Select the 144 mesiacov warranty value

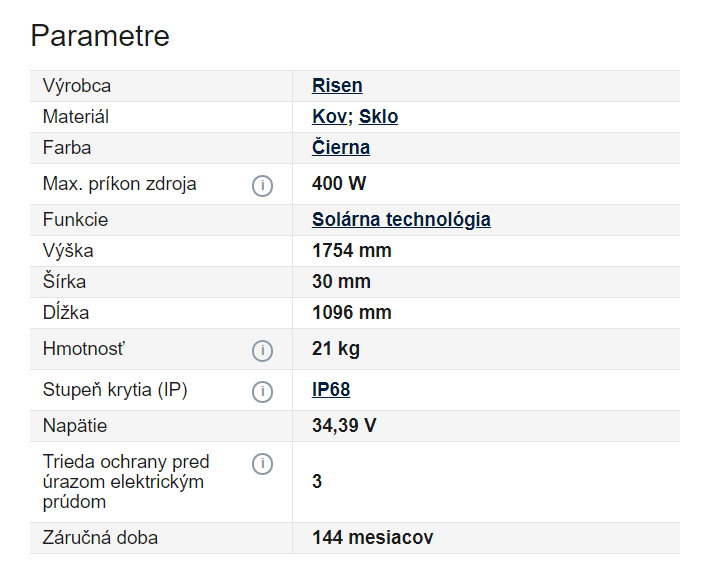click(372, 538)
